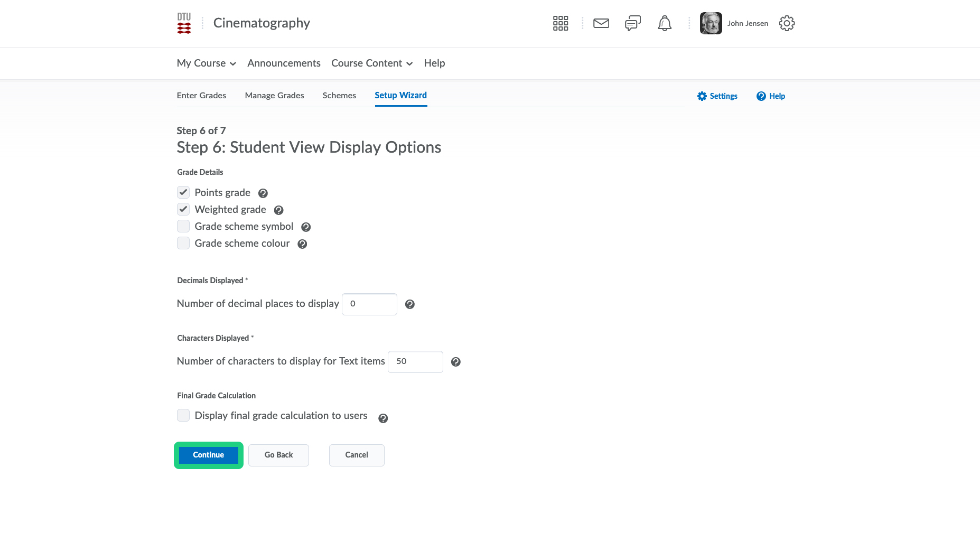Click the help icon beside Grade scheme symbol
Screen dimensions: 980x551
click(305, 227)
